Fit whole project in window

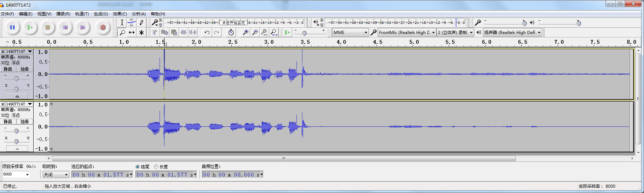(274, 33)
